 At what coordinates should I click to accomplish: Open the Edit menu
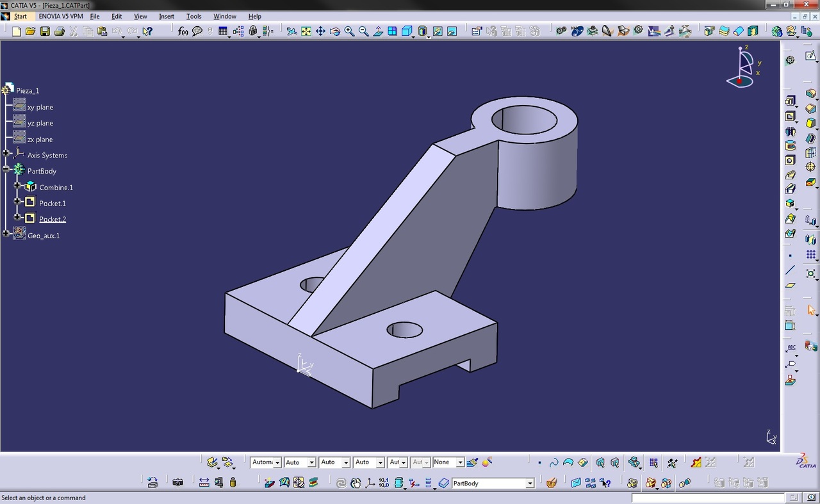[x=117, y=16]
